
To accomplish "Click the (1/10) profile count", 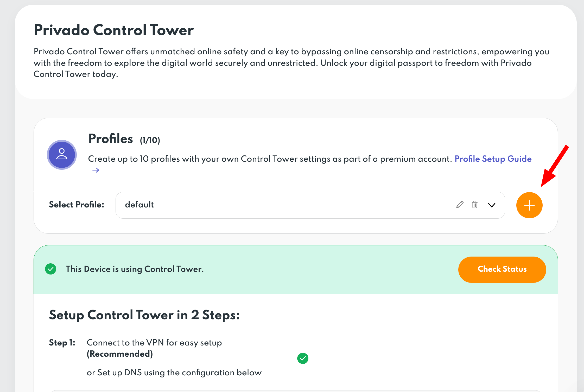I will [x=150, y=140].
